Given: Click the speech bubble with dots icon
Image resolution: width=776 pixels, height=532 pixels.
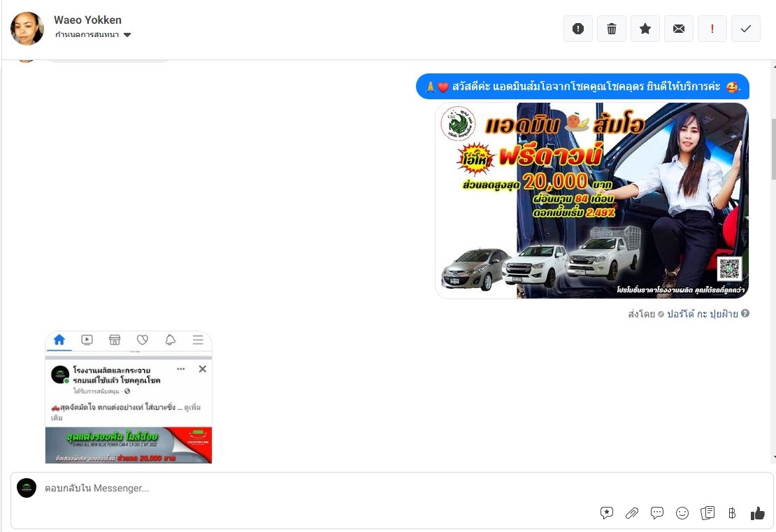Looking at the screenshot, I should tap(657, 513).
